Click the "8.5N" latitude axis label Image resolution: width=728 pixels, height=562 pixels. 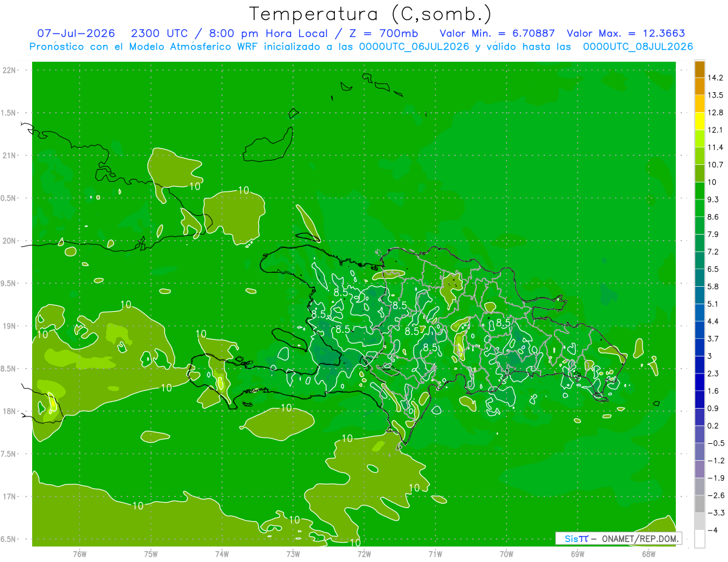pos(8,369)
